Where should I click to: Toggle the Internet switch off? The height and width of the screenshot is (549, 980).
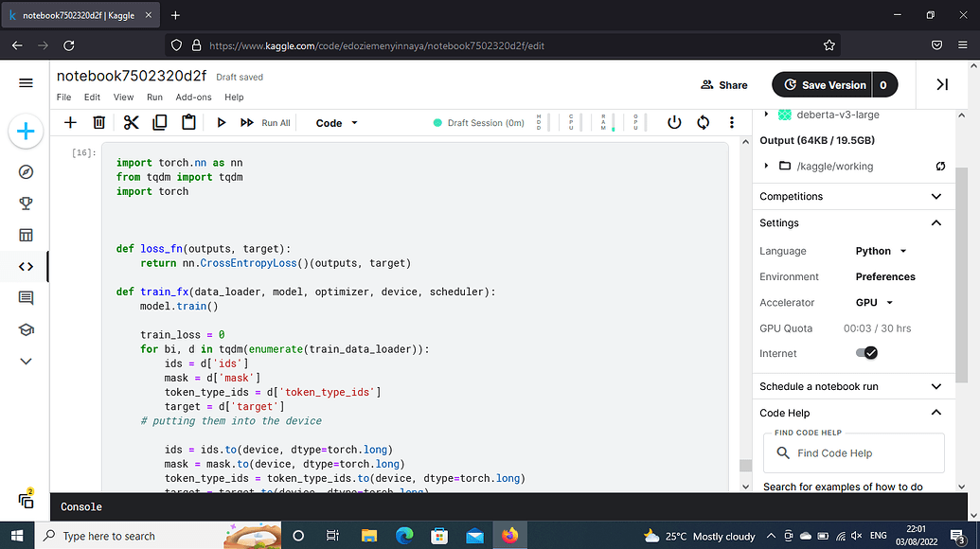tap(866, 353)
